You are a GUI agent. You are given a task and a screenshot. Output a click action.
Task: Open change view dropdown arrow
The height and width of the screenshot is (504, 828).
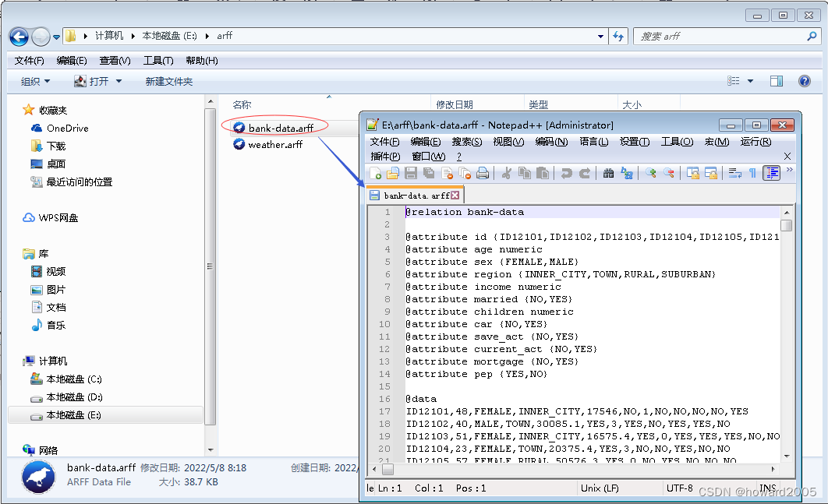click(x=750, y=81)
